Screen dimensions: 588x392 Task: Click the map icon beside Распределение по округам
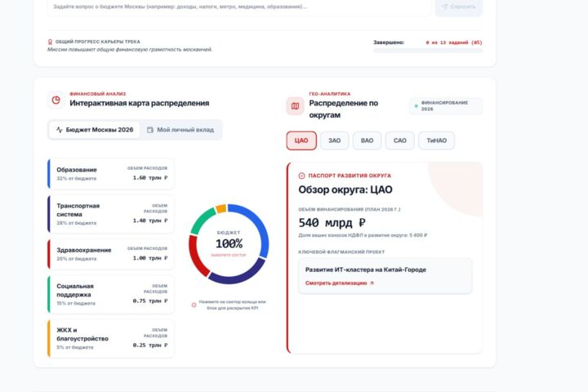[295, 106]
